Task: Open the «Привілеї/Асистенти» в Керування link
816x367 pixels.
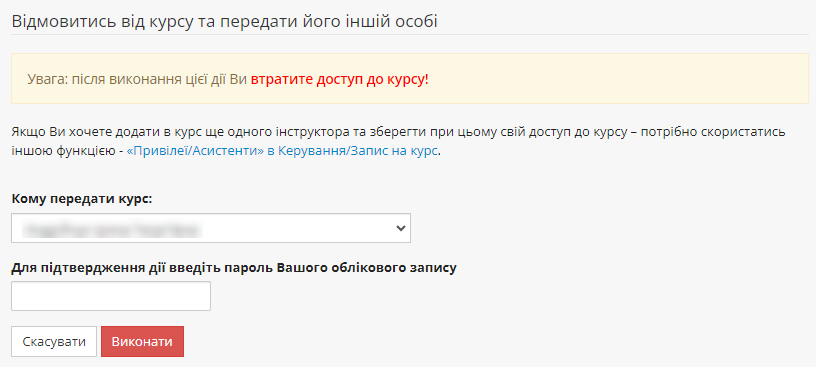Action: (x=282, y=151)
